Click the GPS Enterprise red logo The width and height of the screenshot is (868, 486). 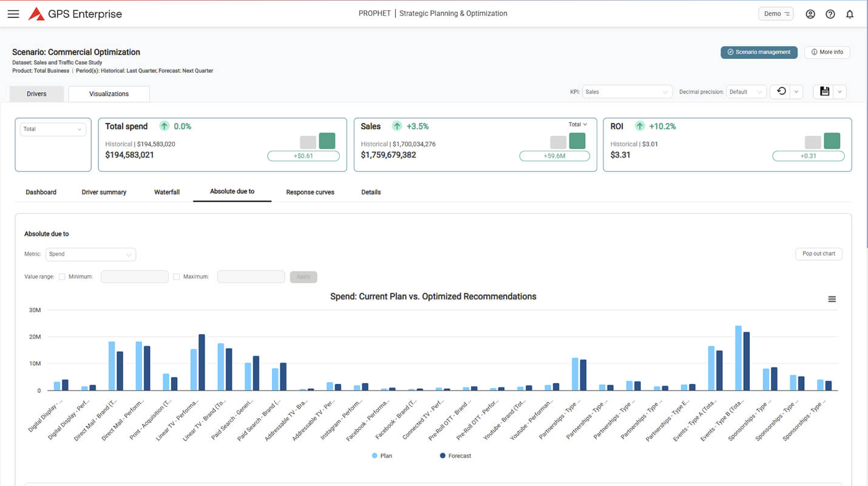[36, 14]
